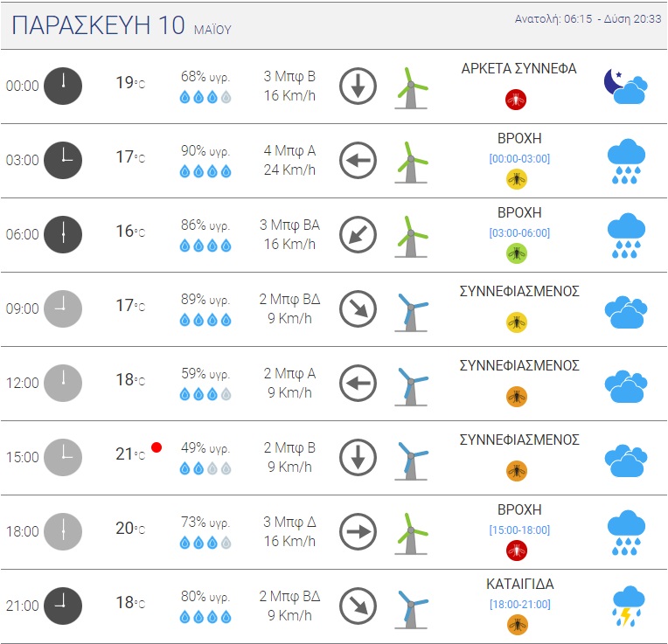Click the [18:00-21:00] storm time range
668x644 pixels.
pyautogui.click(x=519, y=604)
